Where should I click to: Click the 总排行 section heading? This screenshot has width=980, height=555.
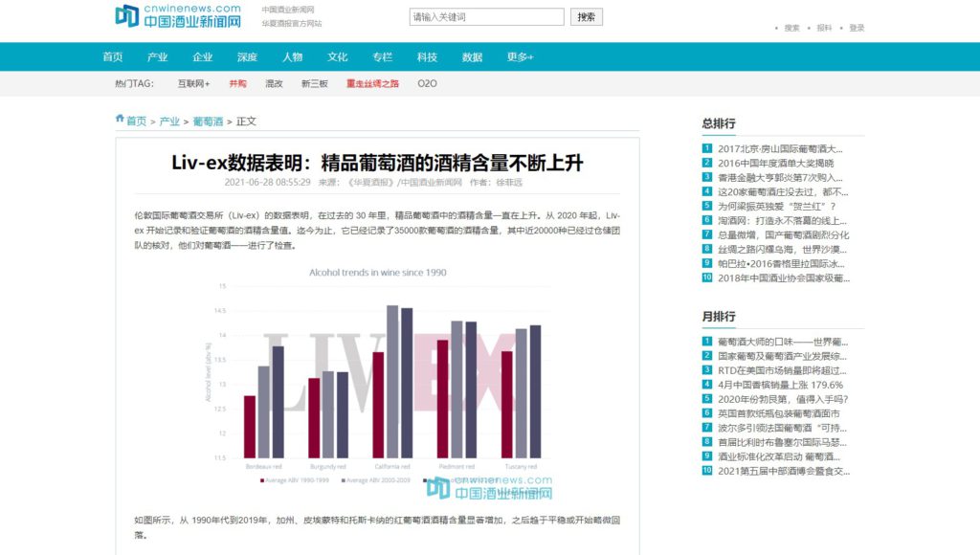point(719,123)
